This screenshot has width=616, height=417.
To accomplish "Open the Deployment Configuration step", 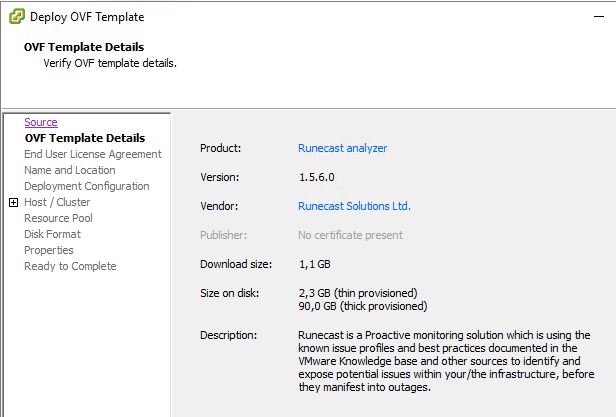I will click(86, 186).
